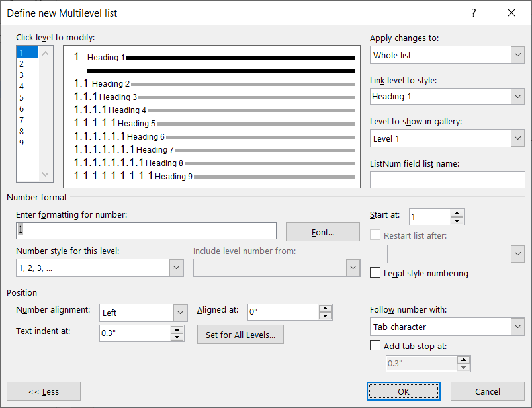This screenshot has width=532, height=408.
Task: Decrease Aligned at value
Action: point(325,316)
